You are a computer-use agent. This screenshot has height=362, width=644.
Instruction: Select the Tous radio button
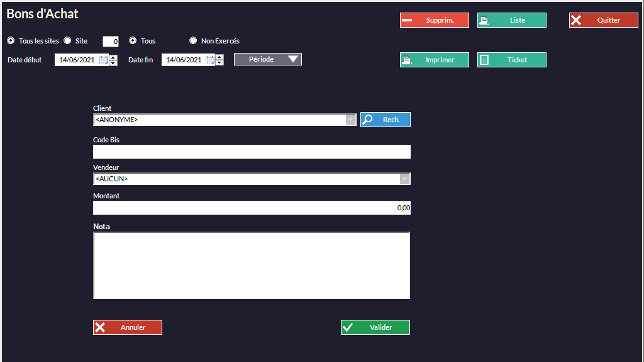tap(133, 41)
